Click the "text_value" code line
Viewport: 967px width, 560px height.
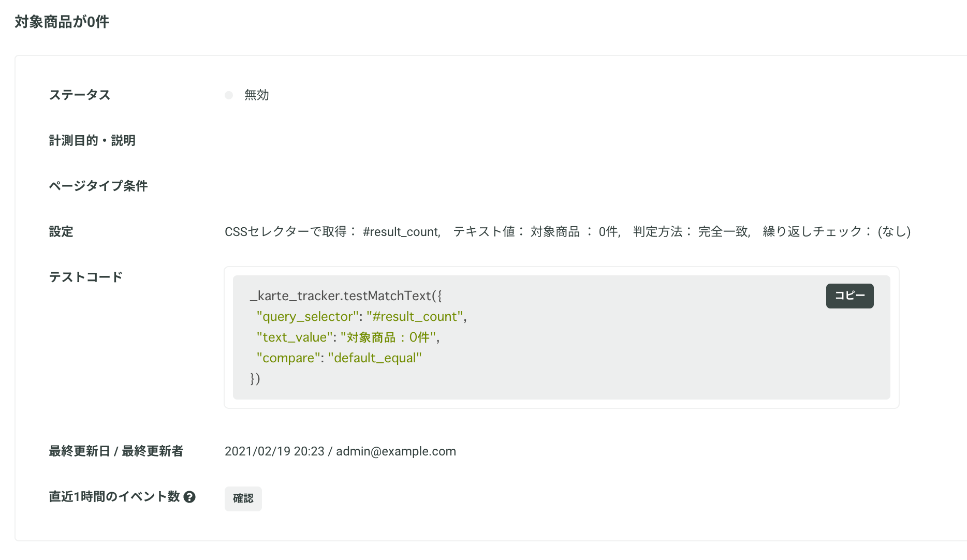pyautogui.click(x=348, y=337)
